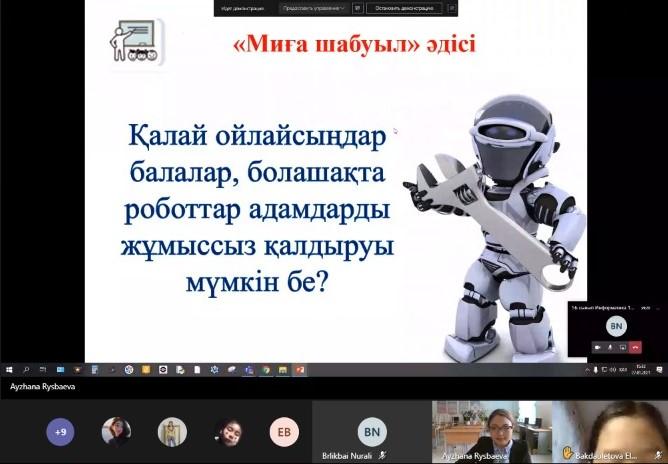
Task: Open taskbar search magnifier icon
Action: point(26,370)
